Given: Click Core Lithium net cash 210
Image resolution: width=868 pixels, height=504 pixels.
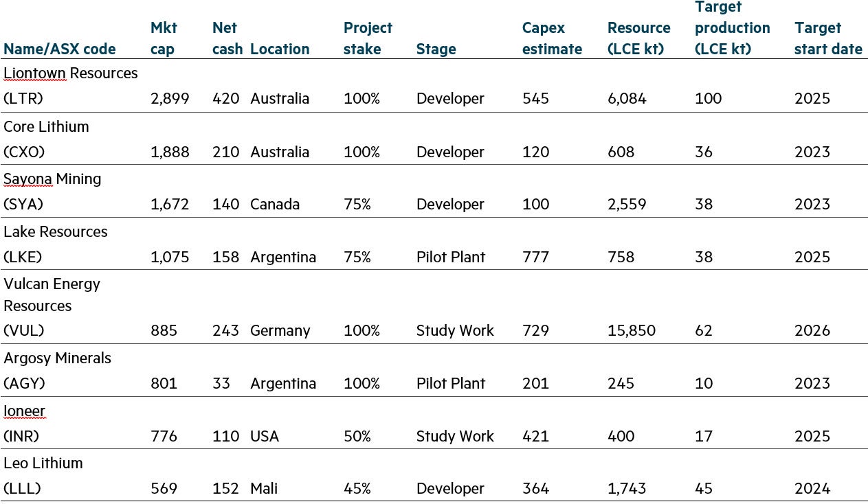Looking at the screenshot, I should [226, 152].
